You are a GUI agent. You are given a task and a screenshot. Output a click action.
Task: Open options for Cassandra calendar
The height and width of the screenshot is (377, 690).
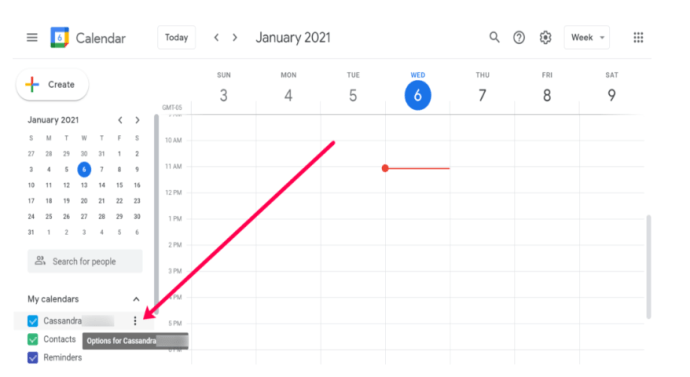pos(135,321)
